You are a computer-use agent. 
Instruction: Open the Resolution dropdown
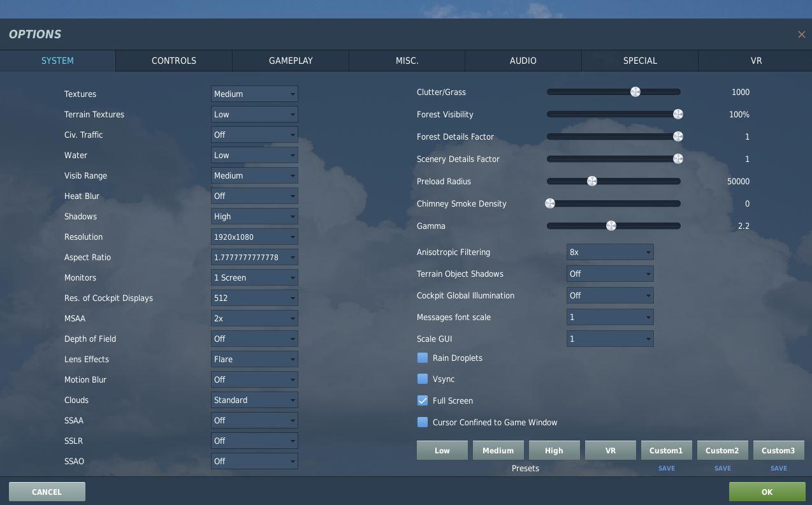click(x=254, y=237)
